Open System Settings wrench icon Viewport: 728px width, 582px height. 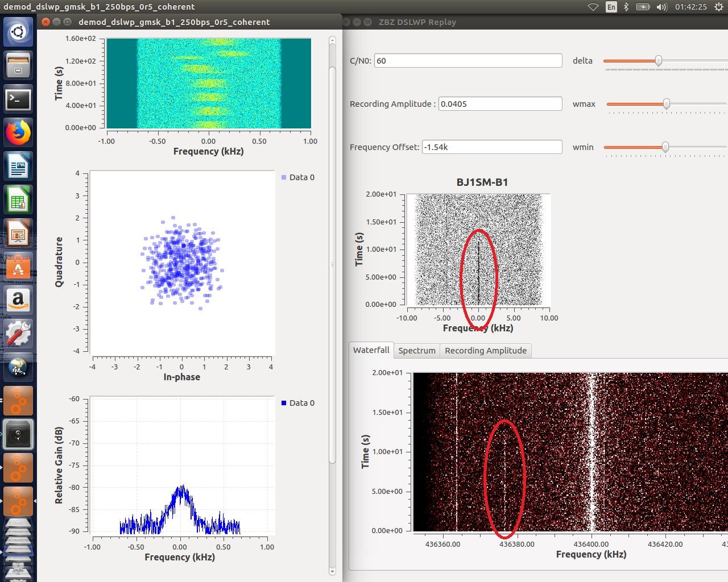click(18, 334)
